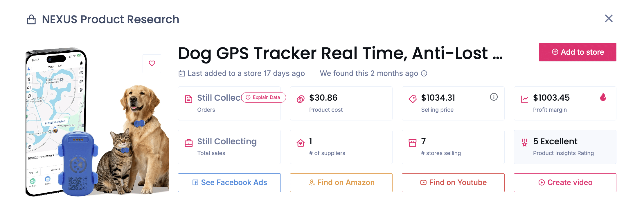The width and height of the screenshot is (644, 199).
Task: Click the price tag icon on the Selling price card
Action: 412,98
